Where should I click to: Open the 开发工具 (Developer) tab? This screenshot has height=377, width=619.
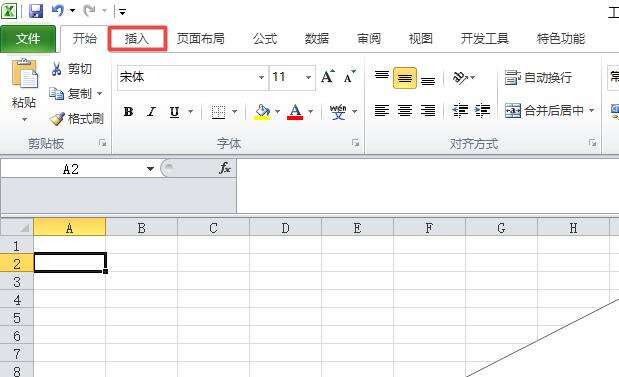tap(484, 39)
